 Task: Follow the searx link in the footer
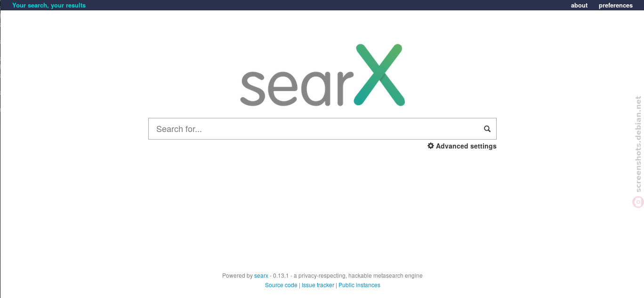pos(261,276)
